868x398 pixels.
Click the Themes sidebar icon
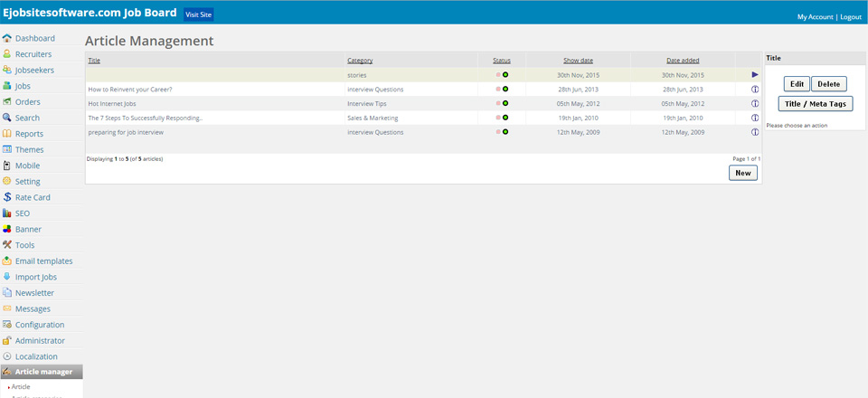pyautogui.click(x=6, y=149)
